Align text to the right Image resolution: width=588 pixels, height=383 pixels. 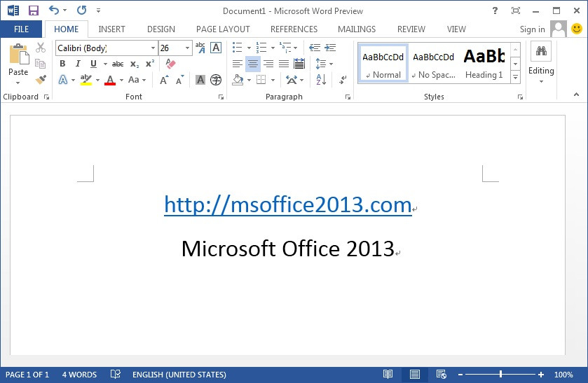[268, 64]
